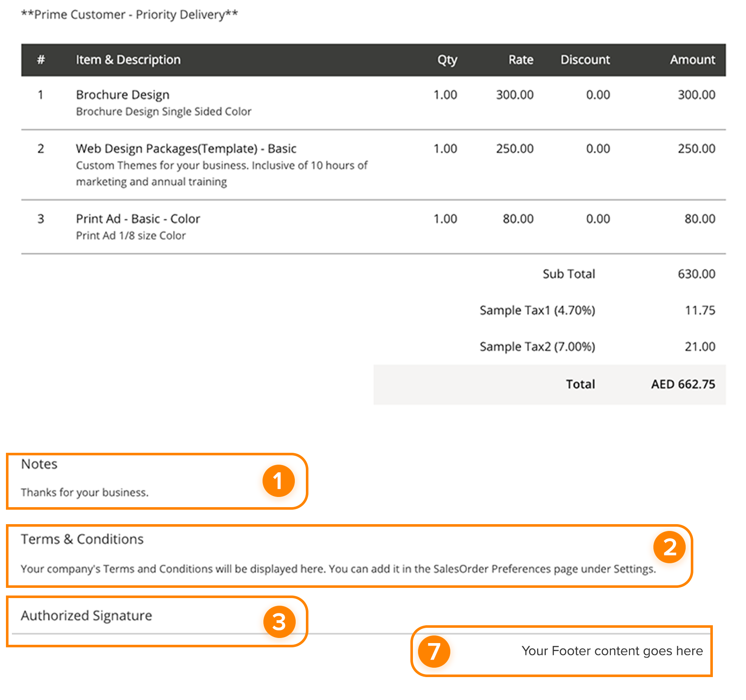Select the 'Qty' column header
Image resolution: width=746 pixels, height=700 pixels.
447,60
